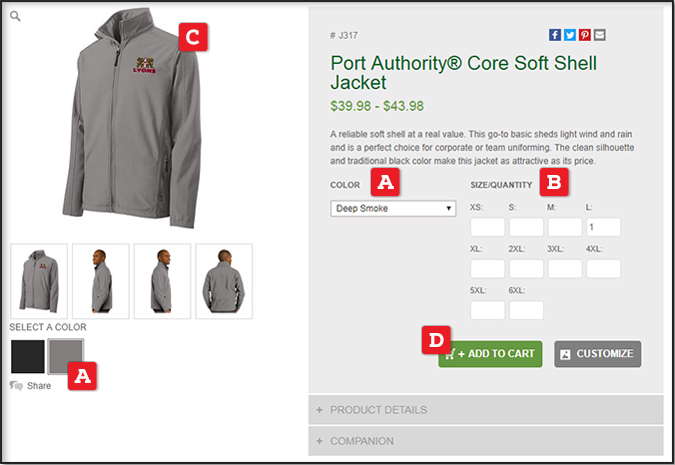Expand the Product Details section

(x=486, y=410)
